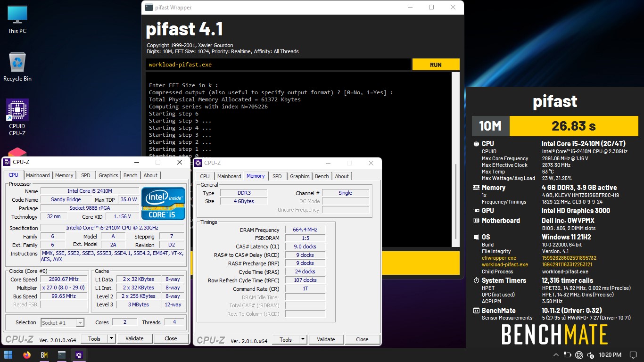Click the right CPU-Z window title icon
644x362 pixels.
(198, 163)
